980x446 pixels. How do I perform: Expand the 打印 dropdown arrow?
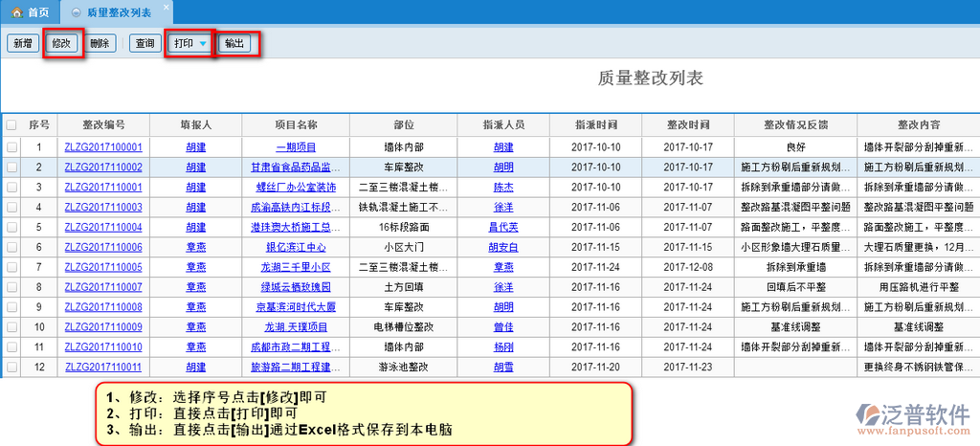click(203, 44)
